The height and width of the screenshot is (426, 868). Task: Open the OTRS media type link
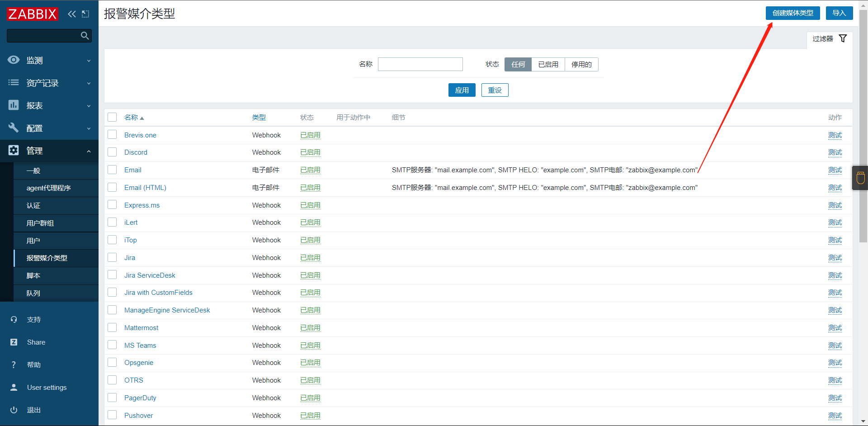(134, 380)
